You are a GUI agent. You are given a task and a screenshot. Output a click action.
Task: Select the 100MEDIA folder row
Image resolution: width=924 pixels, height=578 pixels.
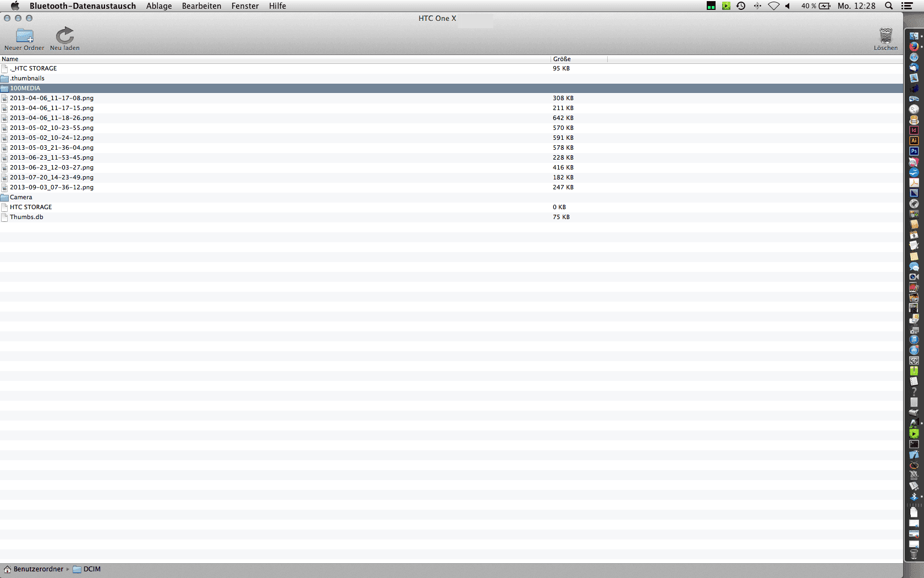(x=451, y=88)
